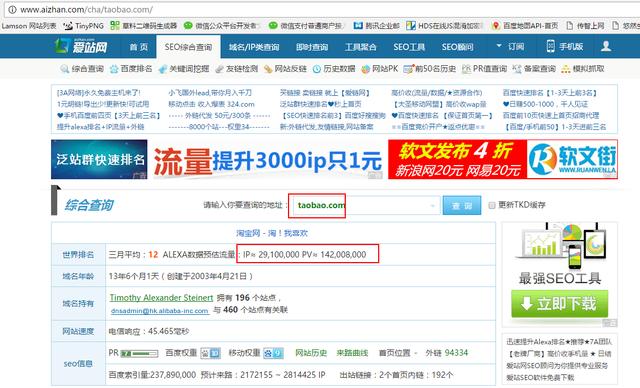Select the 域名/IP类查询 nav tab
The width and height of the screenshot is (640, 388).
pyautogui.click(x=254, y=47)
